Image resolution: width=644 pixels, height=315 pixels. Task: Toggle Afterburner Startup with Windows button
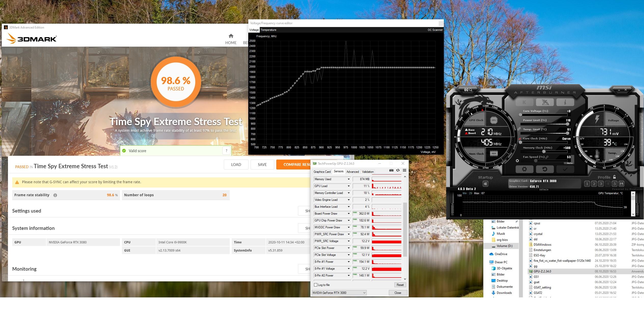point(485,184)
